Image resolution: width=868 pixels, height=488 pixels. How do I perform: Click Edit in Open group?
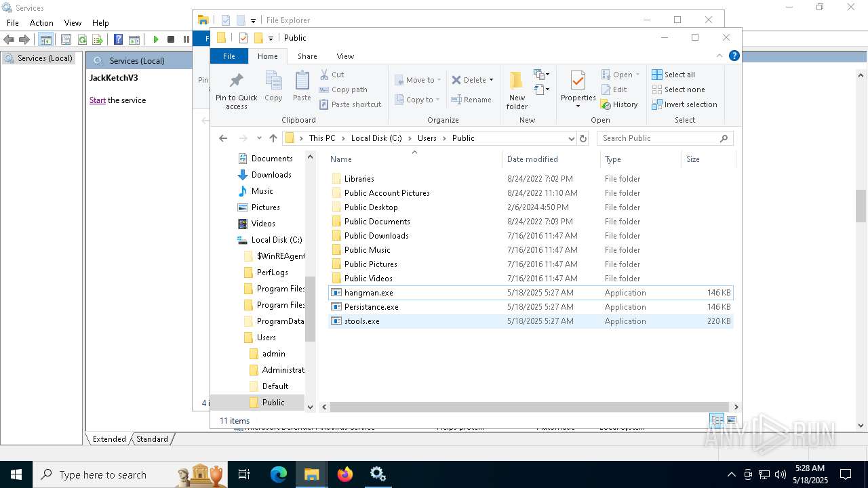click(614, 89)
